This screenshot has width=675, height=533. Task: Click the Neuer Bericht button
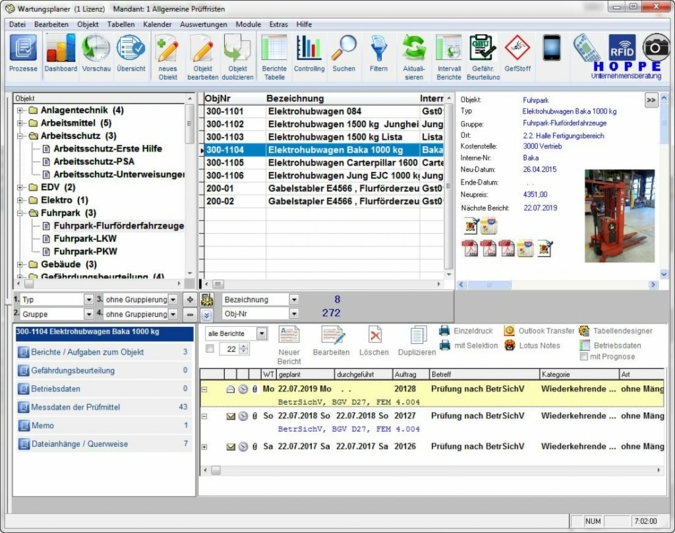coord(289,342)
